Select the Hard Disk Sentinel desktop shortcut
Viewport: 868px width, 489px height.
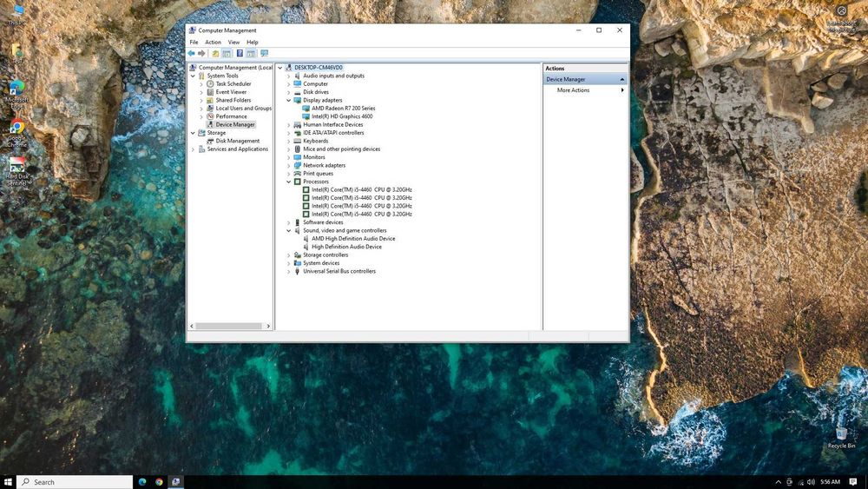[16, 172]
